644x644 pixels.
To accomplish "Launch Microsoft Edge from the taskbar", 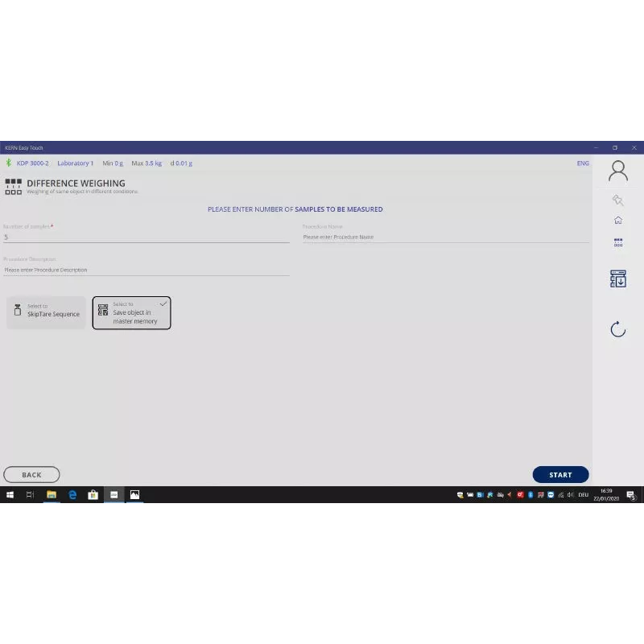I will coord(72,495).
